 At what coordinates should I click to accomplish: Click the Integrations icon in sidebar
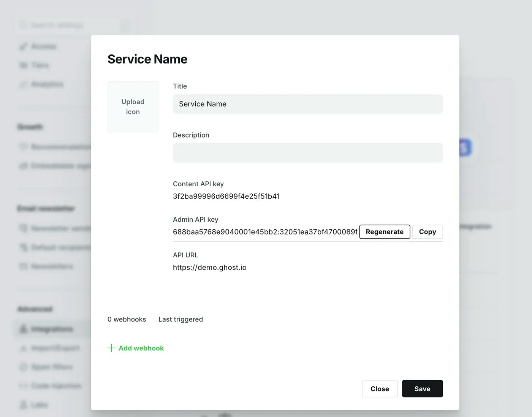click(23, 329)
